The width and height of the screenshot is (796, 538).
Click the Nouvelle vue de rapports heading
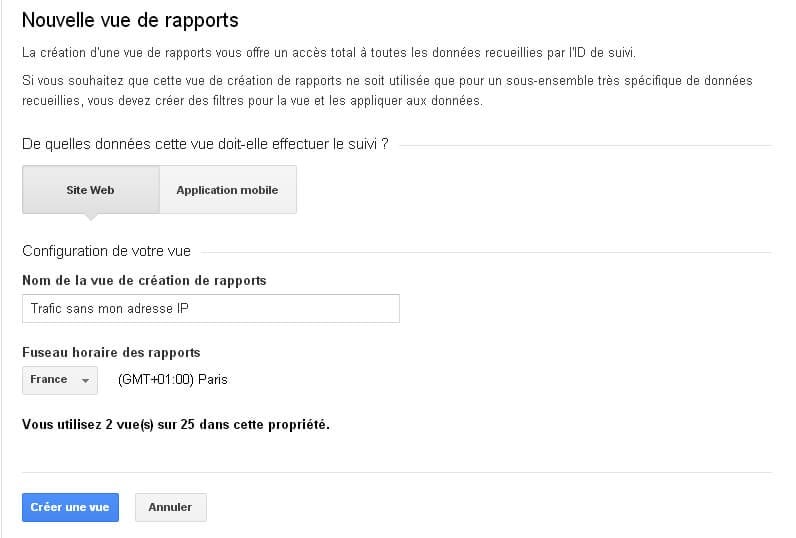(130, 20)
